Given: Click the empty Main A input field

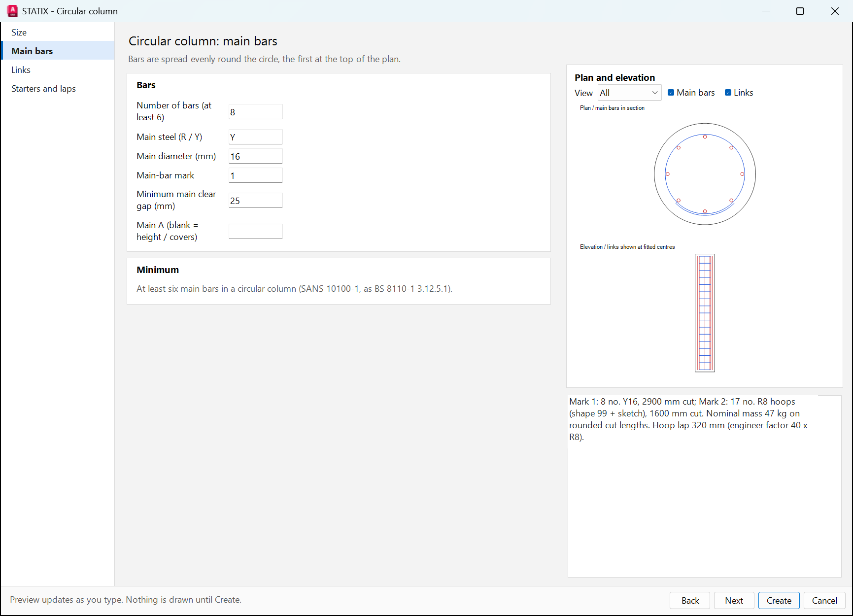Looking at the screenshot, I should [255, 232].
